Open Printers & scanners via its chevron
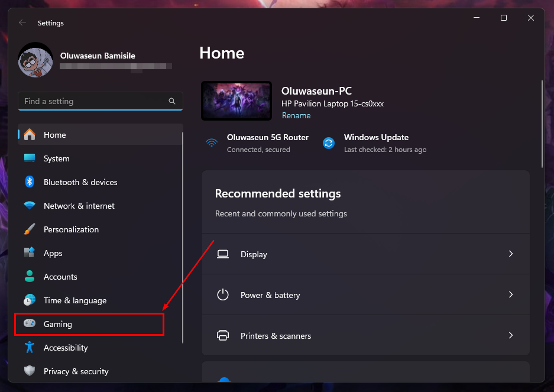554x392 pixels. [510, 335]
